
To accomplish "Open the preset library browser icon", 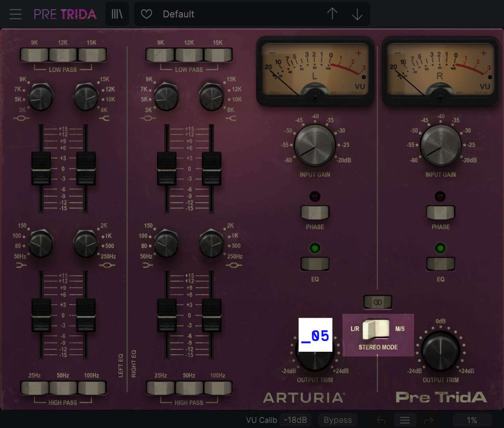I will point(117,14).
